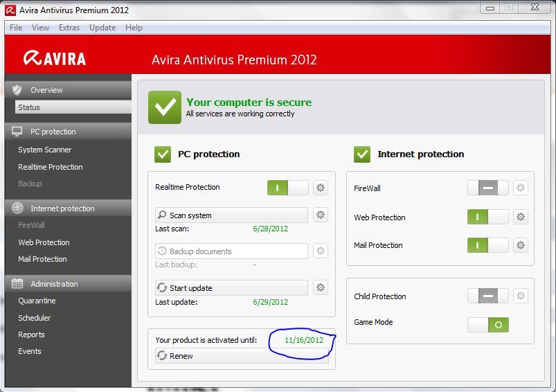Click the magnifier icon on Scan system
This screenshot has width=556, height=392.
click(162, 215)
